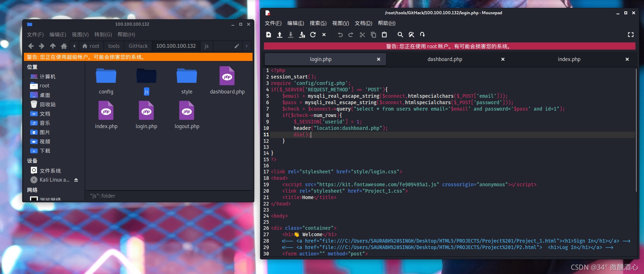Click the root path button
This screenshot has height=274, width=644.
91,46
